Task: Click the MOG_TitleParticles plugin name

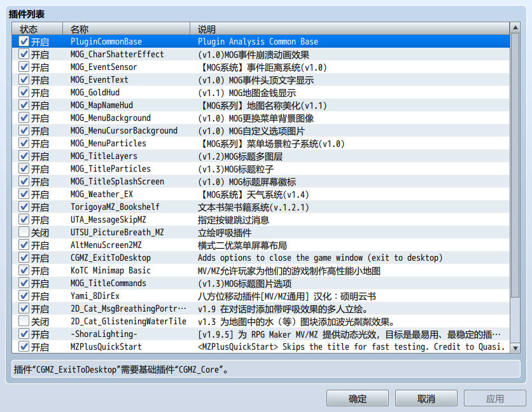Action: (x=111, y=168)
